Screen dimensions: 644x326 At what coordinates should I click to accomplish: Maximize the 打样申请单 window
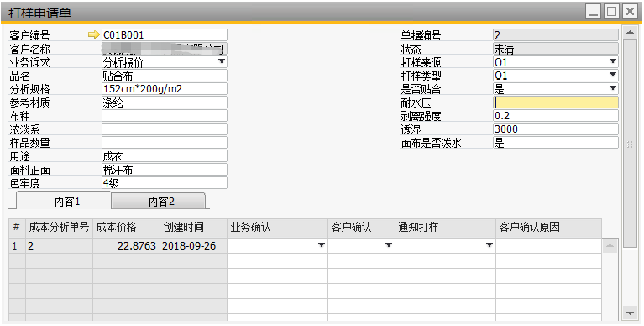click(x=611, y=12)
